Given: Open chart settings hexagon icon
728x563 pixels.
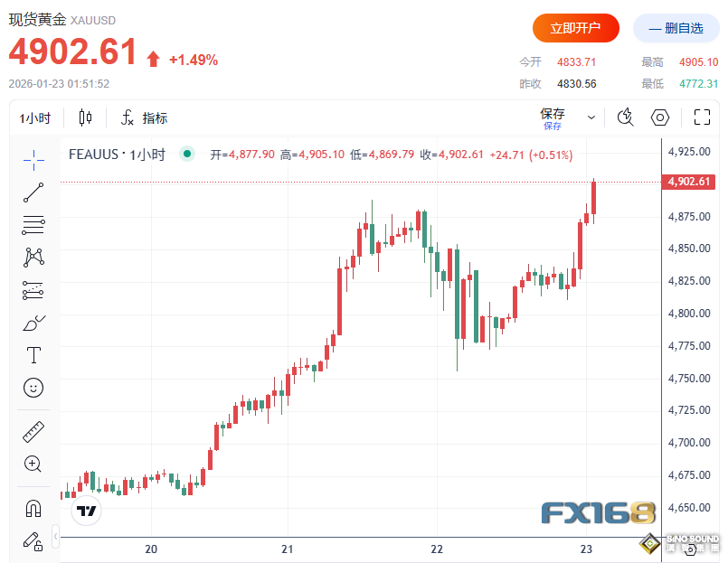Looking at the screenshot, I should click(x=660, y=117).
